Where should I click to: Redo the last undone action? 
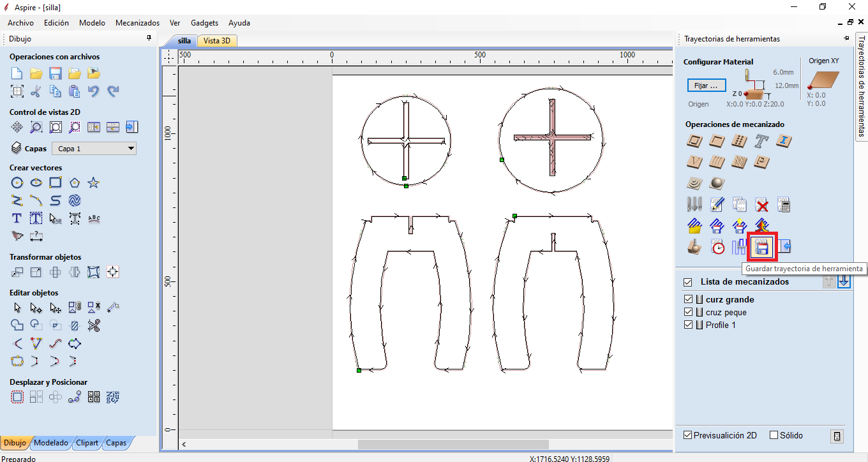[x=113, y=91]
